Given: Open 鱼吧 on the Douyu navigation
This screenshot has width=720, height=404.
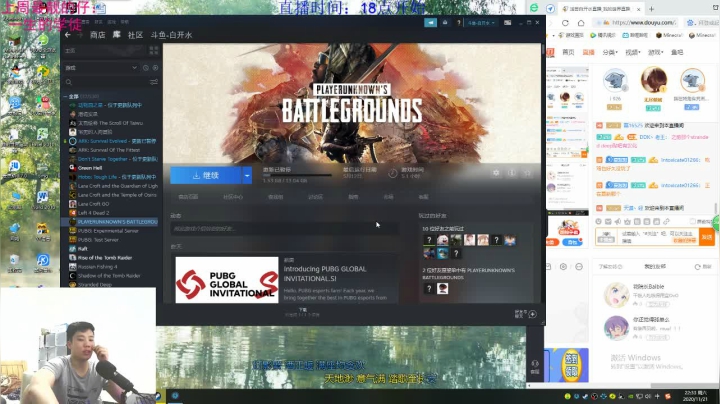Looking at the screenshot, I should tap(677, 52).
